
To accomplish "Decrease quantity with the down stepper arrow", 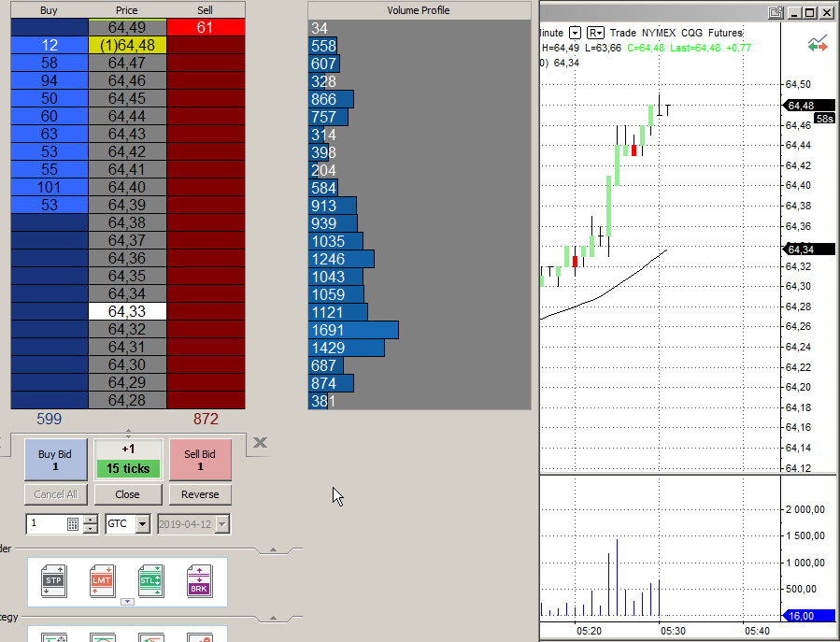I will pyautogui.click(x=91, y=529).
